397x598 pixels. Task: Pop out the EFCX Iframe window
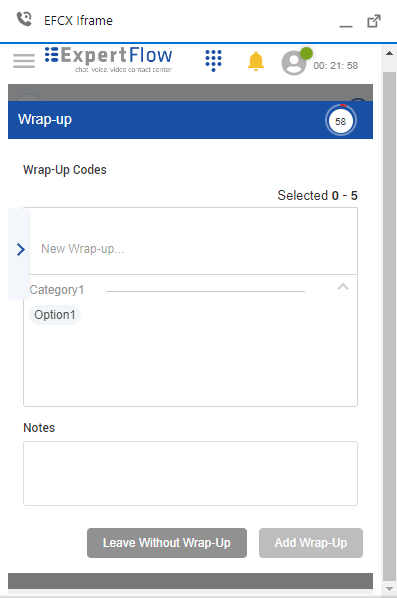coord(374,21)
